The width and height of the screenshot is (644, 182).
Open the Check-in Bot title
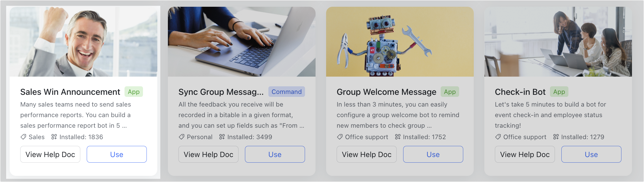click(x=520, y=92)
